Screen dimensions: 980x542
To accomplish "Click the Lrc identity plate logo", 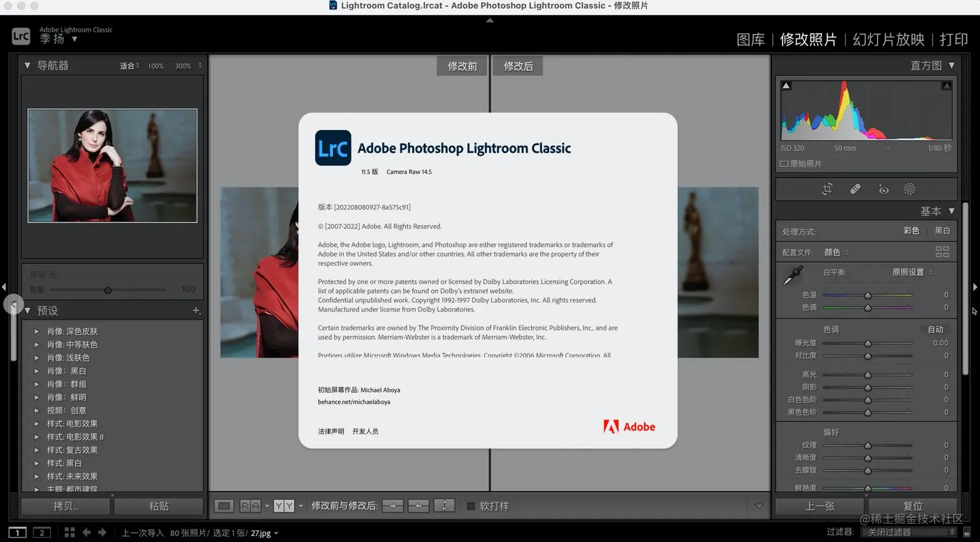I will click(21, 36).
